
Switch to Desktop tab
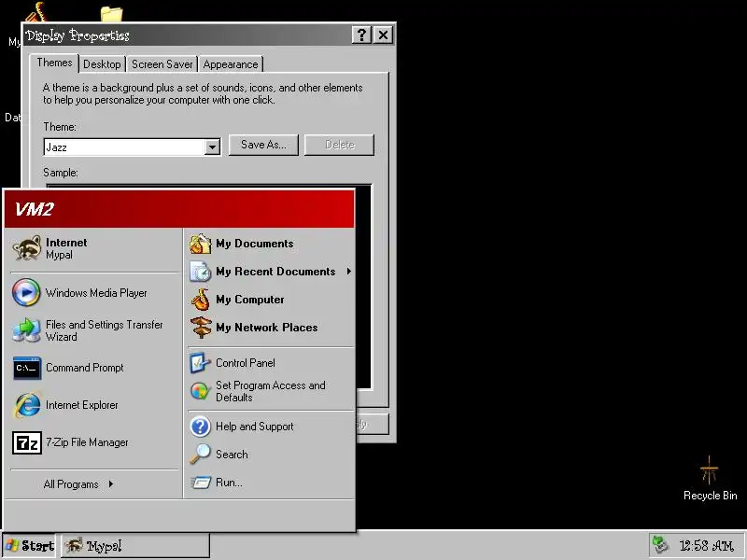click(102, 64)
